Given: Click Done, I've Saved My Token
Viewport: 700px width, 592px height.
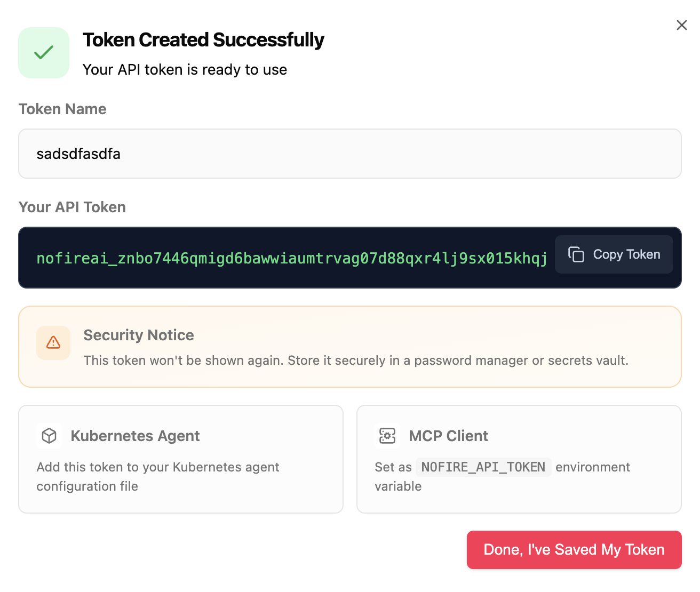Looking at the screenshot, I should click(x=574, y=549).
